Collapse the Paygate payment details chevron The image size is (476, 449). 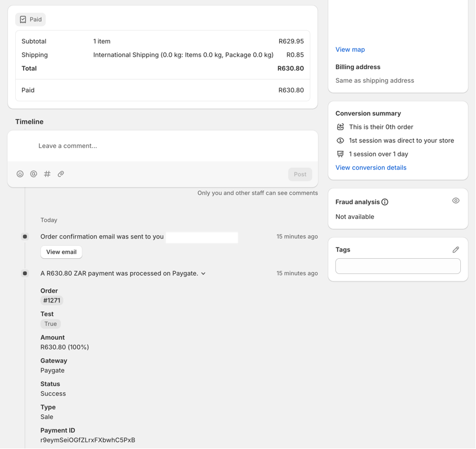[x=203, y=273]
